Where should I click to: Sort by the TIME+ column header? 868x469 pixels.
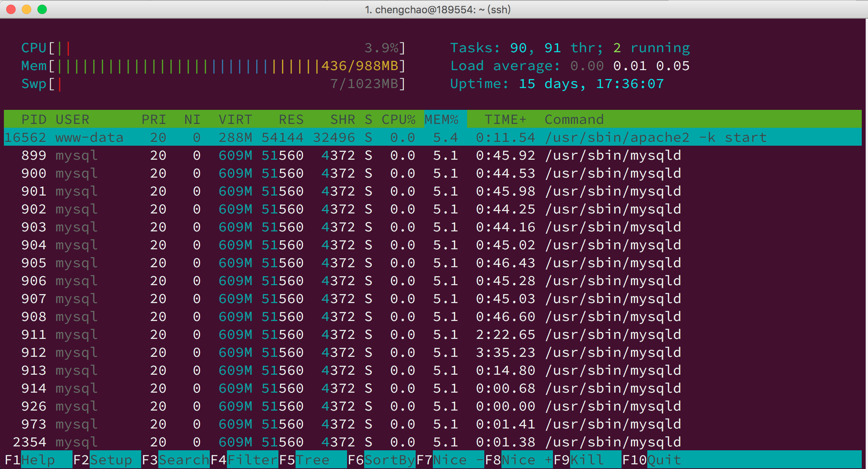(x=506, y=119)
